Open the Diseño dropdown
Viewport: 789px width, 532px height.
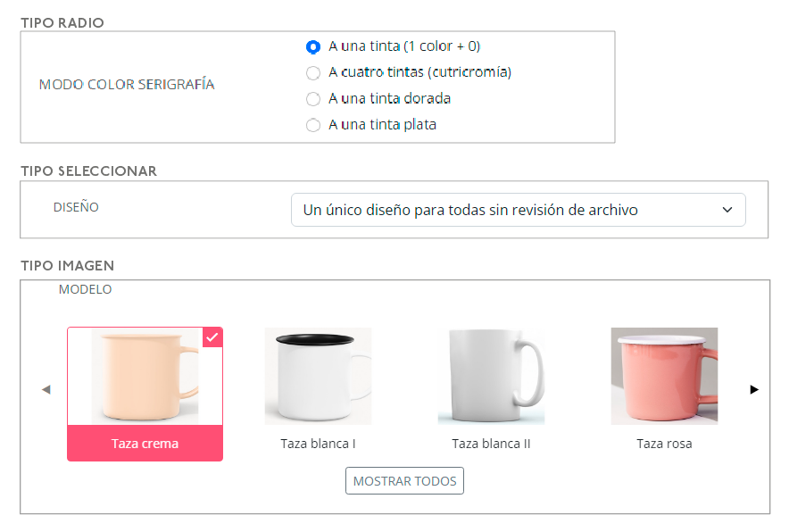pos(518,210)
